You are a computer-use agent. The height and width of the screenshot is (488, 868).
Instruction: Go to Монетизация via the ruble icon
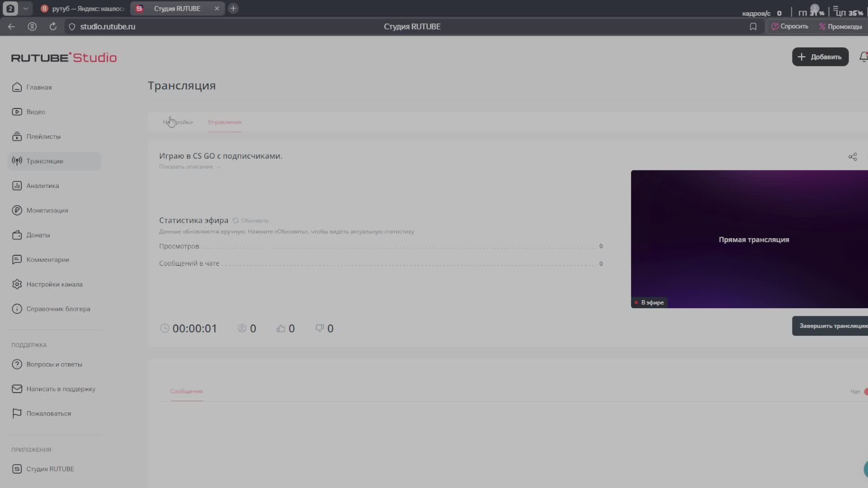[17, 211]
